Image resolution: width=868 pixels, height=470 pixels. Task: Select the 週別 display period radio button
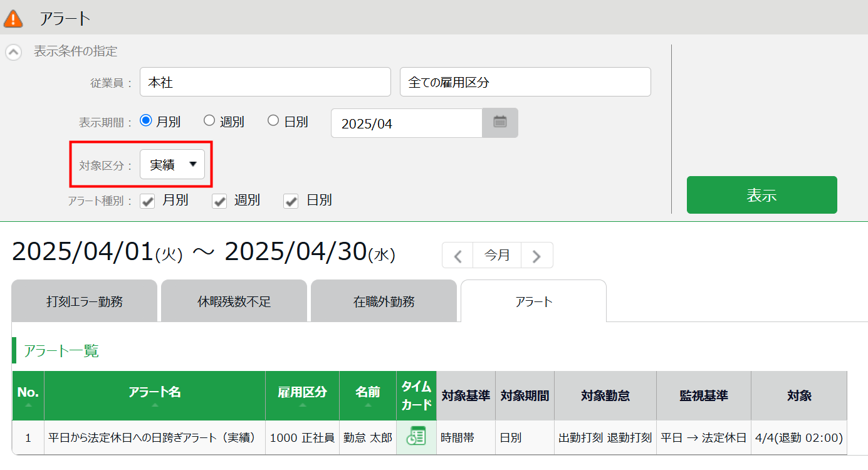tap(209, 121)
